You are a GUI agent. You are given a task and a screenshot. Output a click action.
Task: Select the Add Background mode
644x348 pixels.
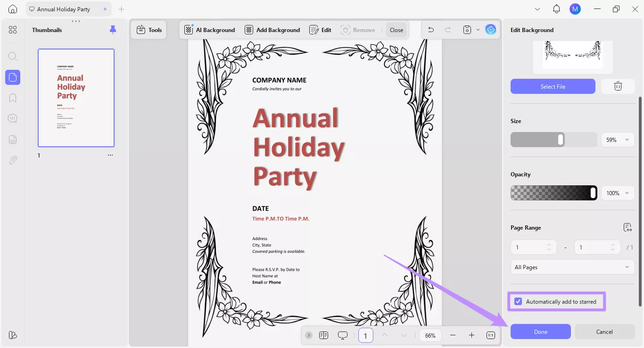(272, 29)
